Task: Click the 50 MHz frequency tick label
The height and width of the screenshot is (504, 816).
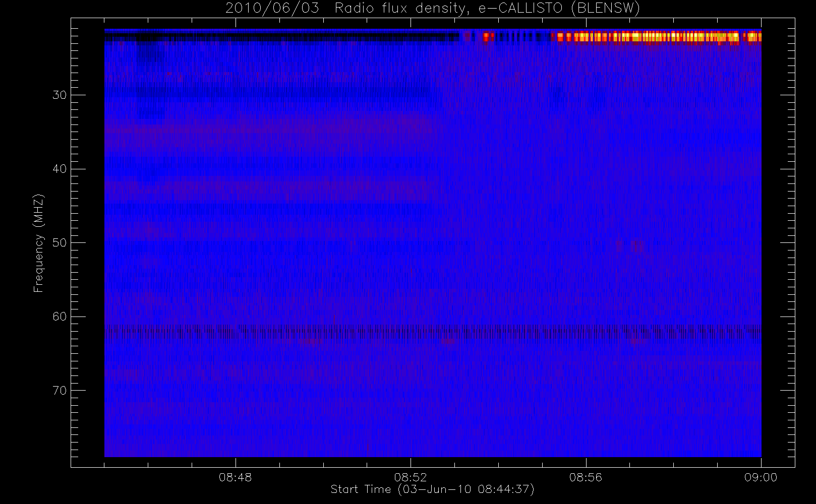Action: tap(60, 243)
